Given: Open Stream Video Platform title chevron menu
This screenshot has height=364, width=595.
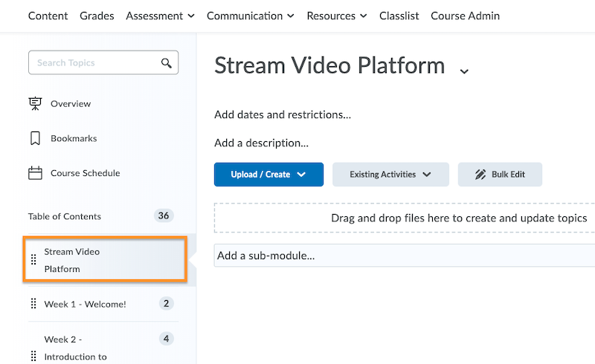Looking at the screenshot, I should click(464, 71).
